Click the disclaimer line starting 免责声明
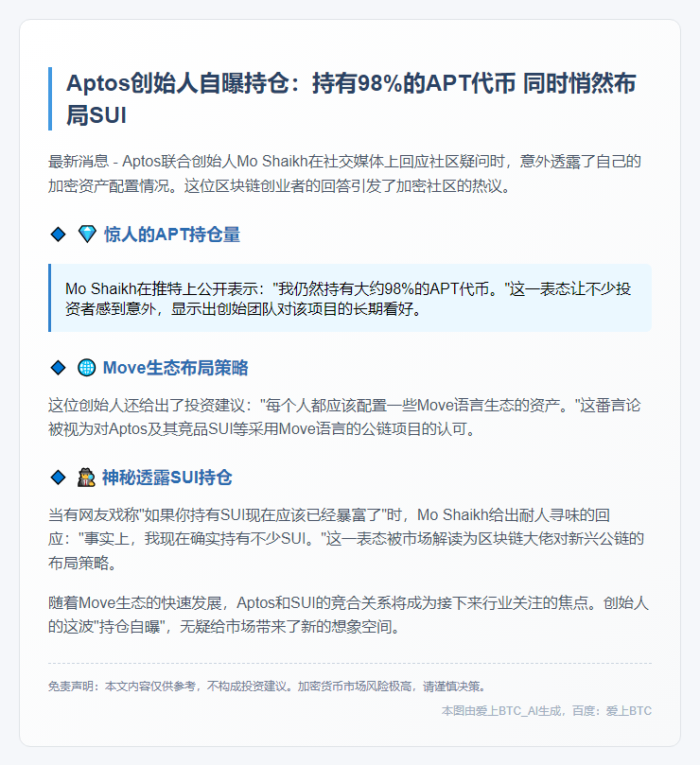 click(268, 686)
